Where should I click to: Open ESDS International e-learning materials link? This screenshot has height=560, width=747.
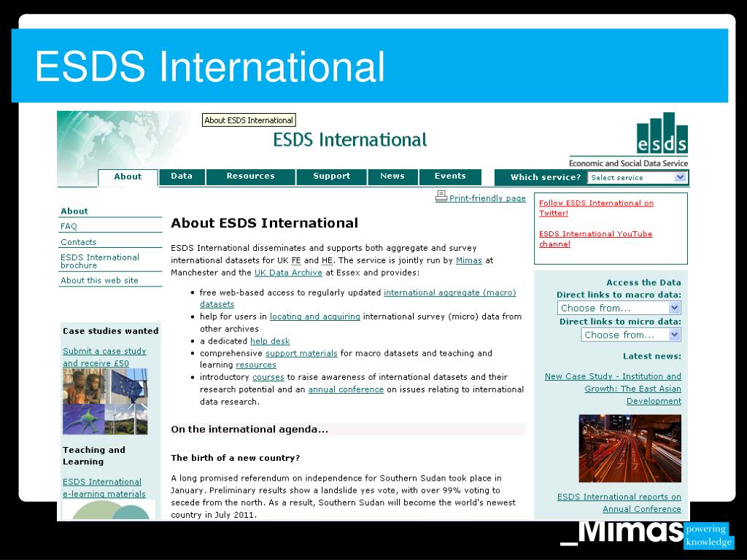[x=104, y=488]
